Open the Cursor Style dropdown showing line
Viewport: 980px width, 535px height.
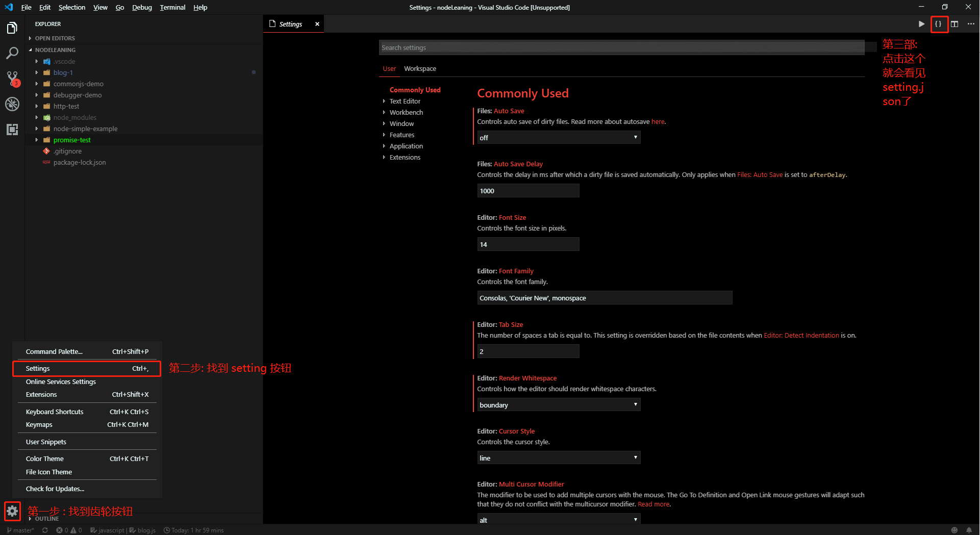coord(559,458)
